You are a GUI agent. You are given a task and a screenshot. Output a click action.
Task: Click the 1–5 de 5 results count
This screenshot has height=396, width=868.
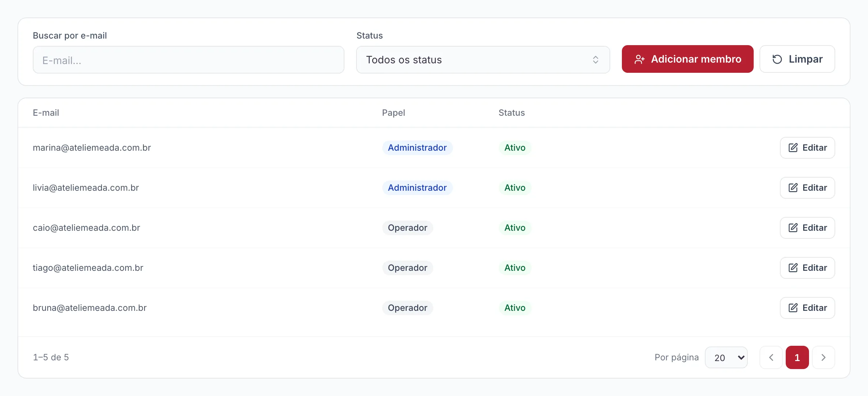51,357
